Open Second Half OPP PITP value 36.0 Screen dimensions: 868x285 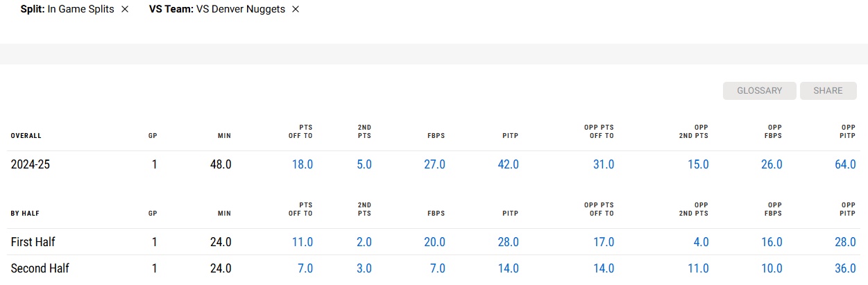845,268
